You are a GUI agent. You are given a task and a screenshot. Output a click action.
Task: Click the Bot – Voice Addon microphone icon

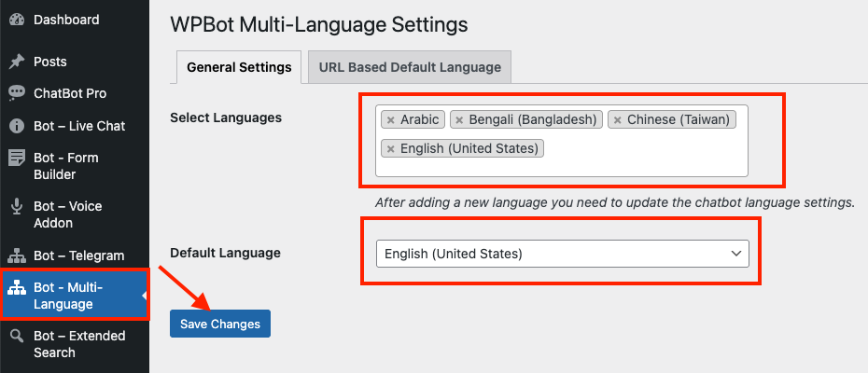(17, 206)
